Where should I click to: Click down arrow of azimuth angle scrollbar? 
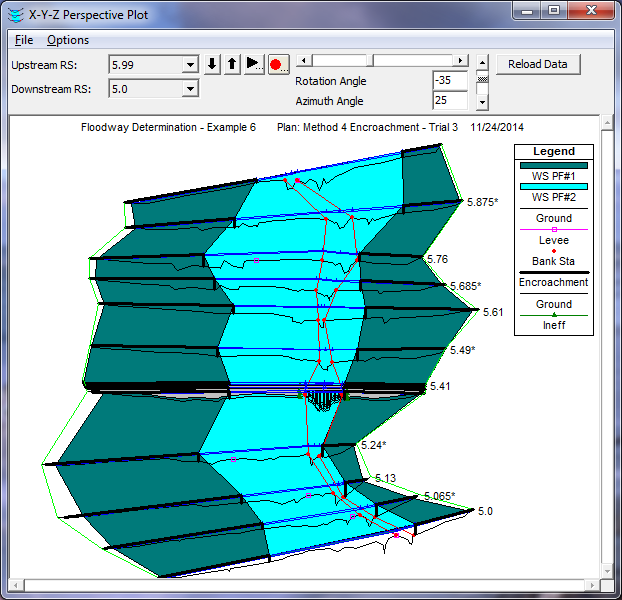(482, 101)
